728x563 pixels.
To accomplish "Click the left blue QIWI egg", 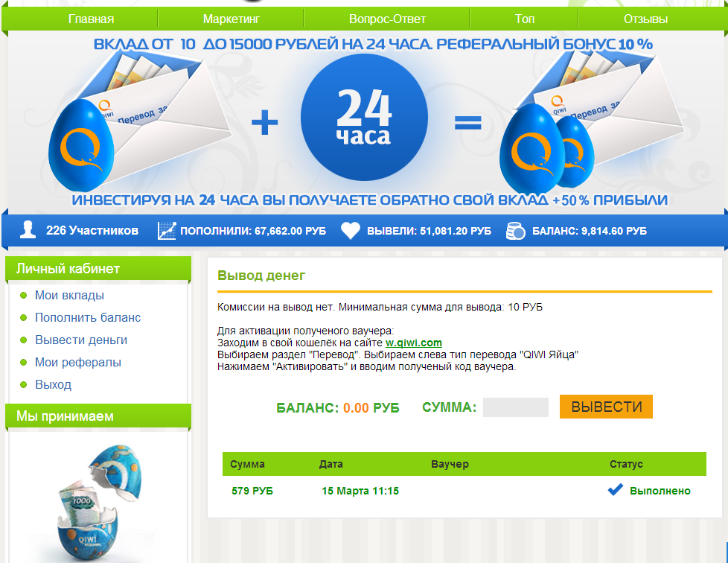I will 81,145.
